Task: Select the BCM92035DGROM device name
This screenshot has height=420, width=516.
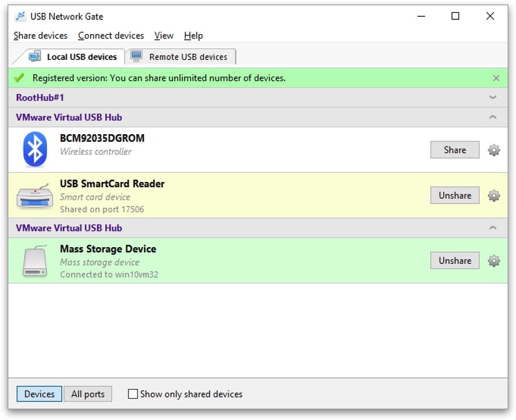Action: tap(102, 138)
